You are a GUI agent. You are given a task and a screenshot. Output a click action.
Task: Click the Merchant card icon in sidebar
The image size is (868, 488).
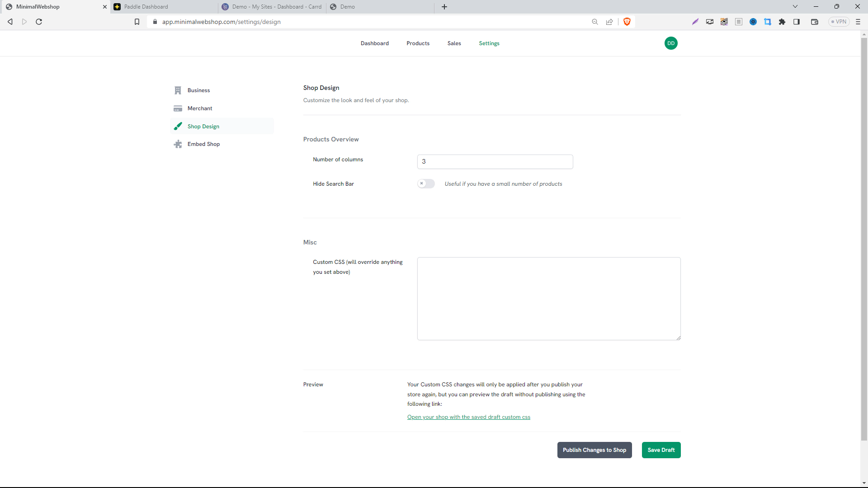(x=178, y=108)
